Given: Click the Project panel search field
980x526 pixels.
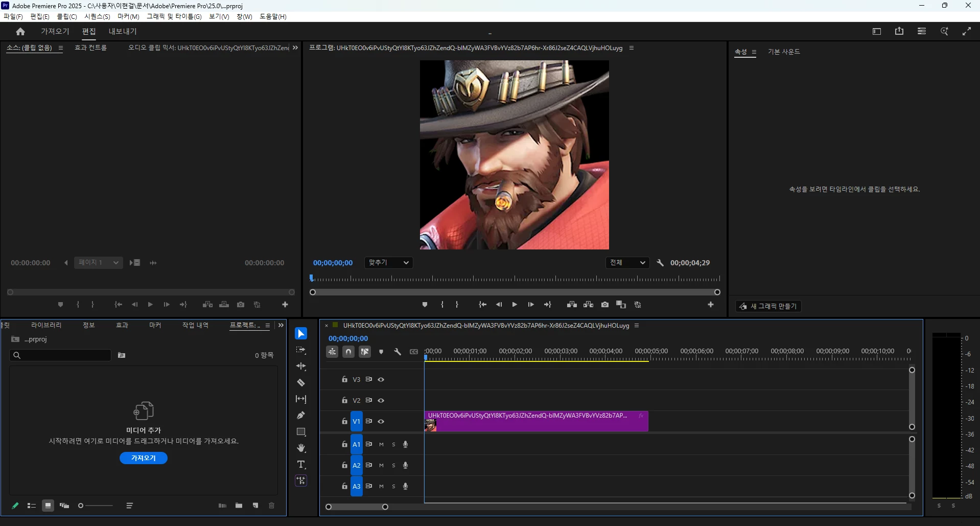Looking at the screenshot, I should [x=60, y=355].
